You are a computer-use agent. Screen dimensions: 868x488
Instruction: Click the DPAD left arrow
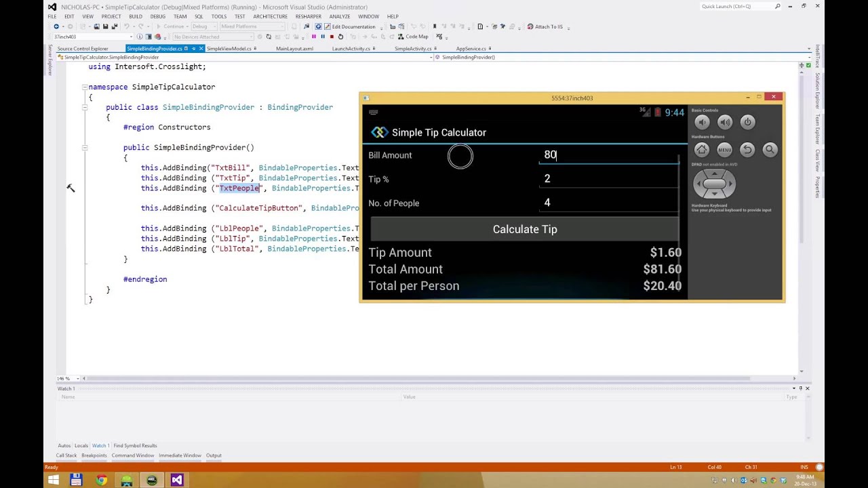pyautogui.click(x=698, y=184)
